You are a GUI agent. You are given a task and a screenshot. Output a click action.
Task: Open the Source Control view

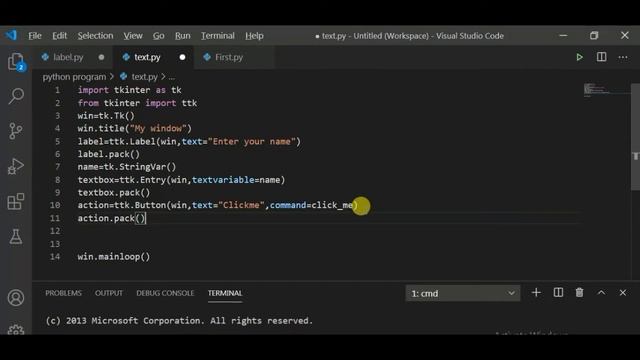click(x=16, y=131)
